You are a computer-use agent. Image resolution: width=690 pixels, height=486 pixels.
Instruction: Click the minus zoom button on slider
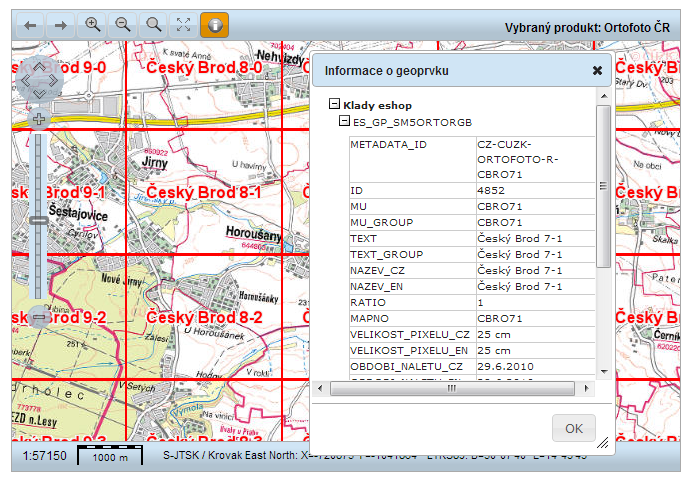coord(39,317)
